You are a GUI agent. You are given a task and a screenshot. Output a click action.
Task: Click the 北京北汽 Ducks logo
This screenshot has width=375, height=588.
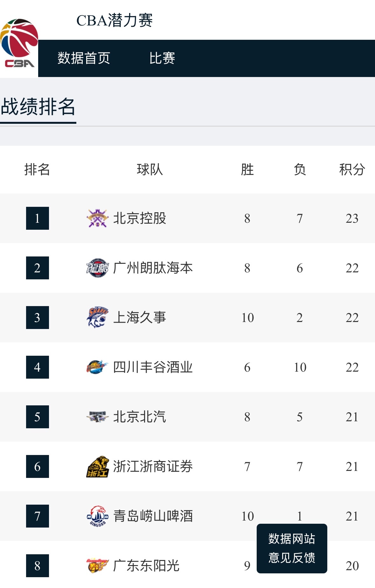(x=97, y=417)
